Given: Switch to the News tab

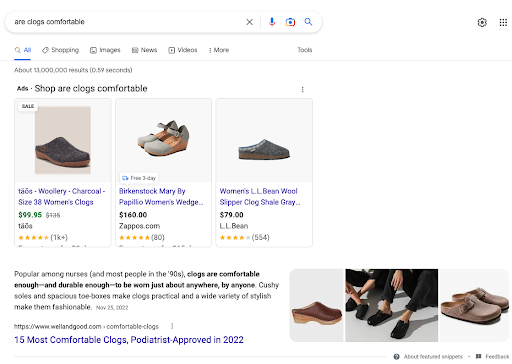Looking at the screenshot, I should pos(144,50).
